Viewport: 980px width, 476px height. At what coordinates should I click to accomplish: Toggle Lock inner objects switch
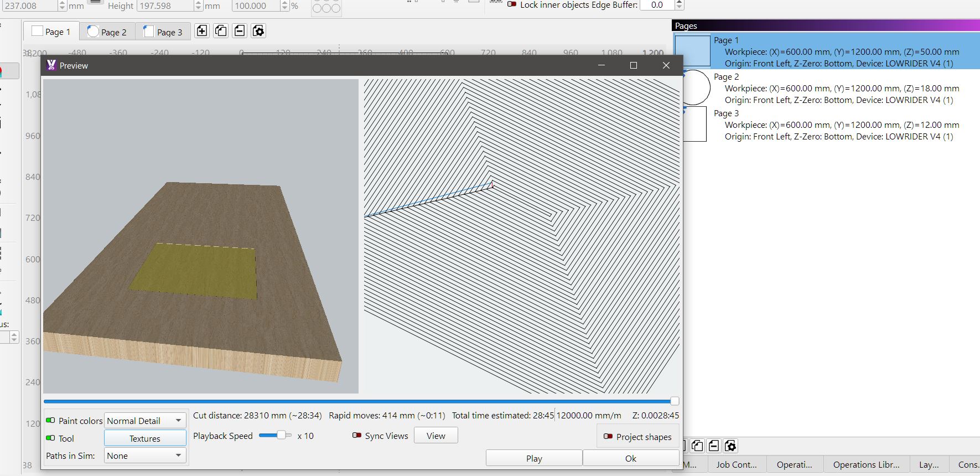(512, 4)
